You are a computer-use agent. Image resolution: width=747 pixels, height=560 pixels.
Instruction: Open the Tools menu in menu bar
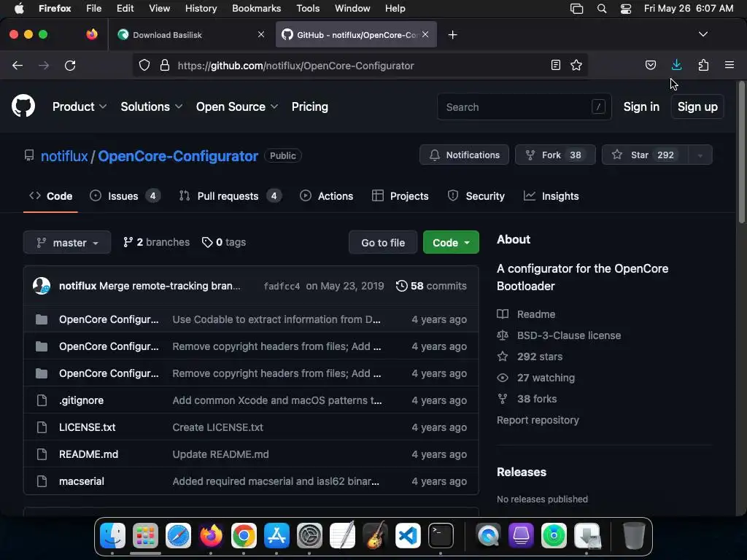[x=308, y=9]
